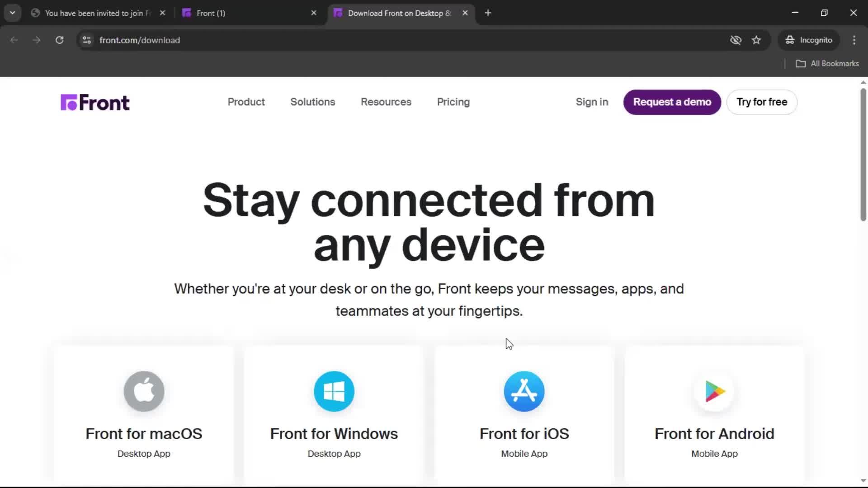
Task: Open the Pricing menu item
Action: [x=453, y=102]
